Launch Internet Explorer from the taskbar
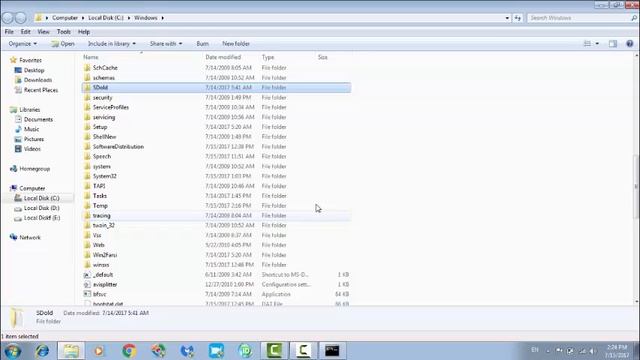 click(x=42, y=351)
